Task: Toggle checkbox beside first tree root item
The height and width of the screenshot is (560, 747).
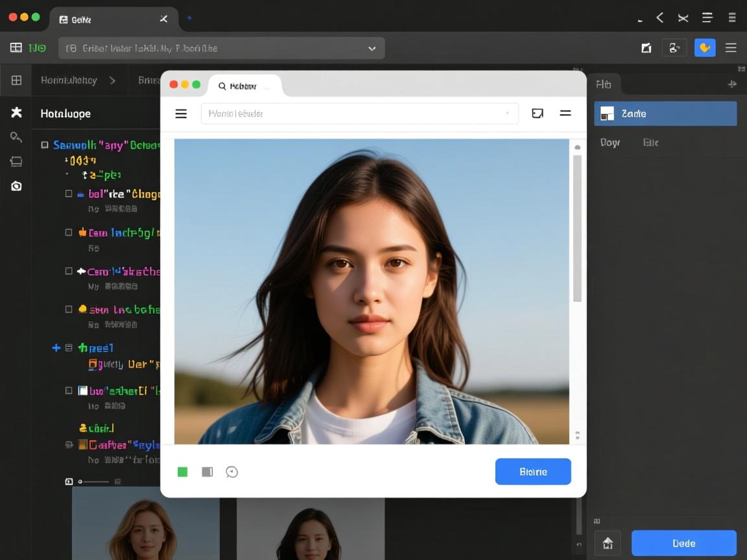Action: 45,145
